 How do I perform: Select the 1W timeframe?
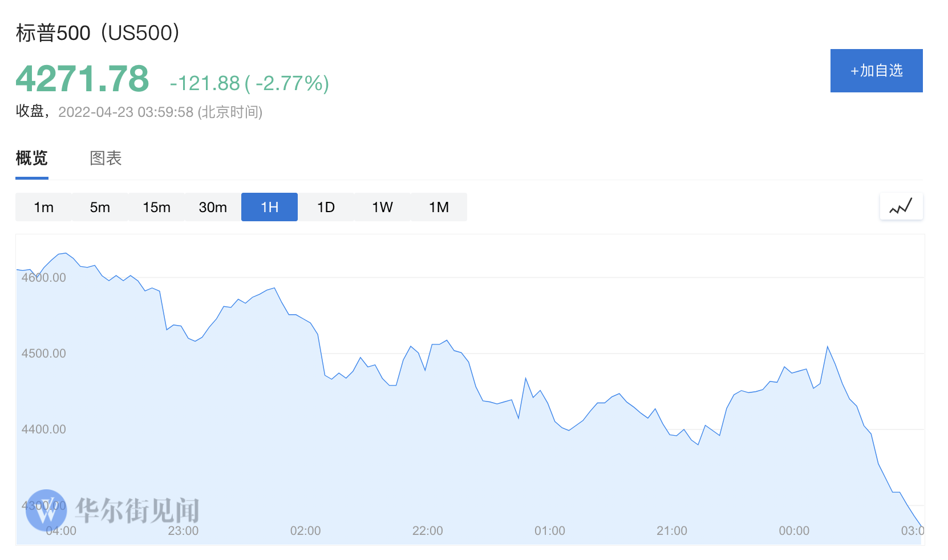(x=382, y=207)
